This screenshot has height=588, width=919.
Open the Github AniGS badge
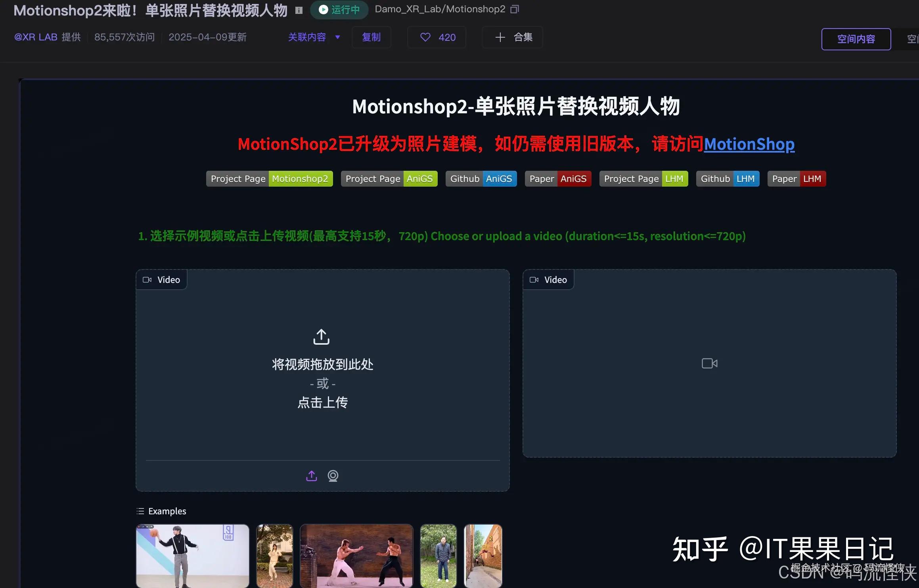click(x=481, y=179)
